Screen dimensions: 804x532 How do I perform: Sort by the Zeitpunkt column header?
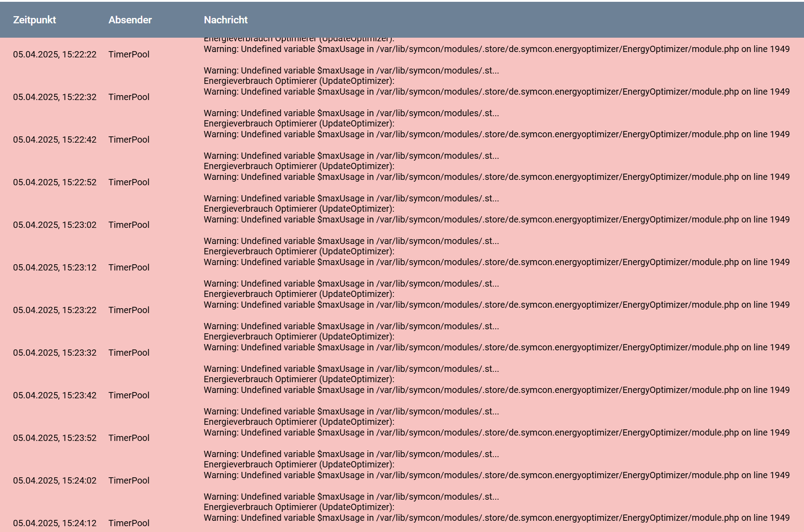pos(35,20)
